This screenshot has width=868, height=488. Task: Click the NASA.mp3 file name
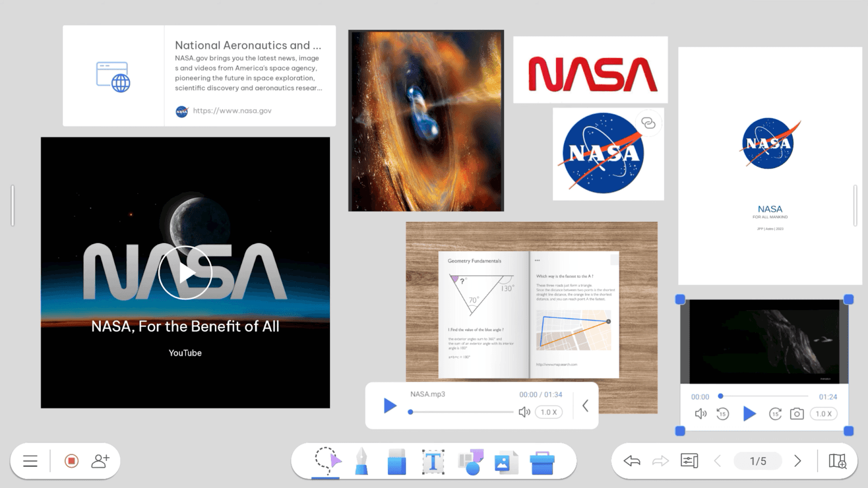tap(427, 394)
